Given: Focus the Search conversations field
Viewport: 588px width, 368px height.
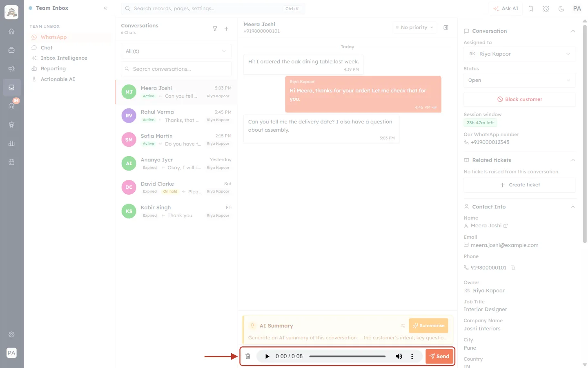Looking at the screenshot, I should coord(176,69).
